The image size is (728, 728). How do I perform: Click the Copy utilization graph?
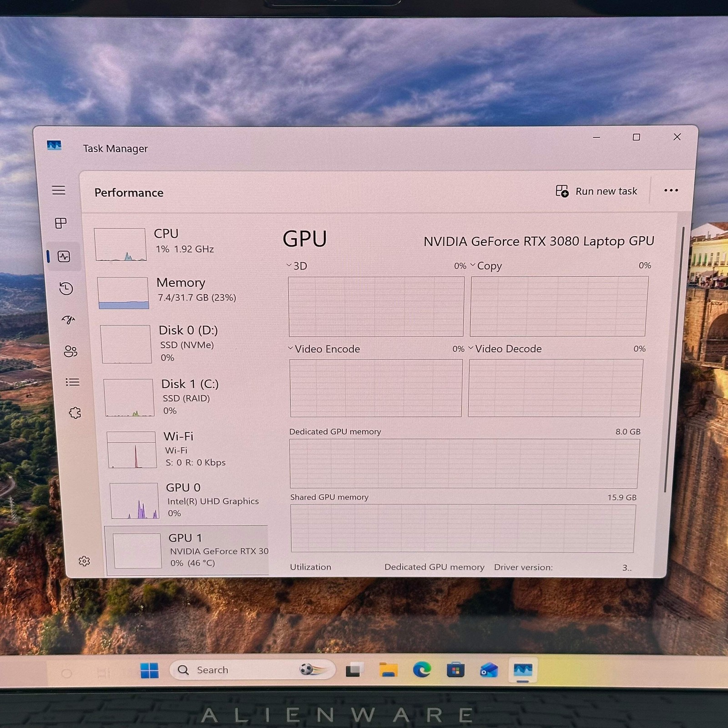click(x=559, y=306)
